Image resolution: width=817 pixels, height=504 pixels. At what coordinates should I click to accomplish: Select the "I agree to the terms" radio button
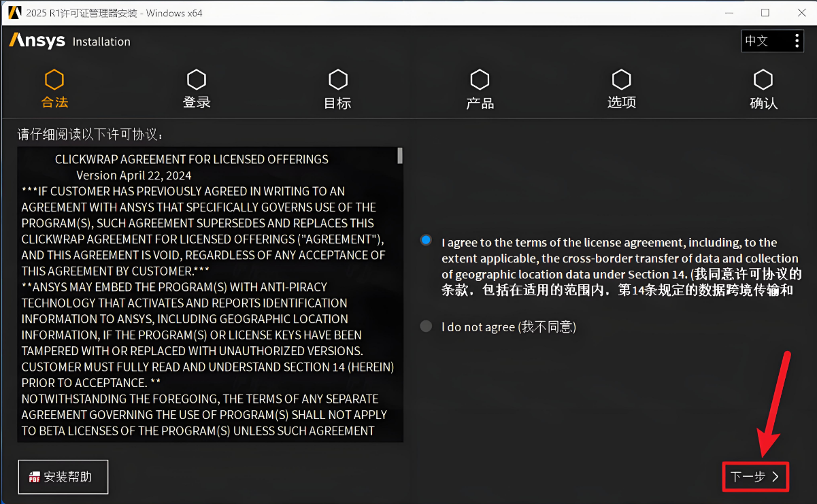coord(426,240)
